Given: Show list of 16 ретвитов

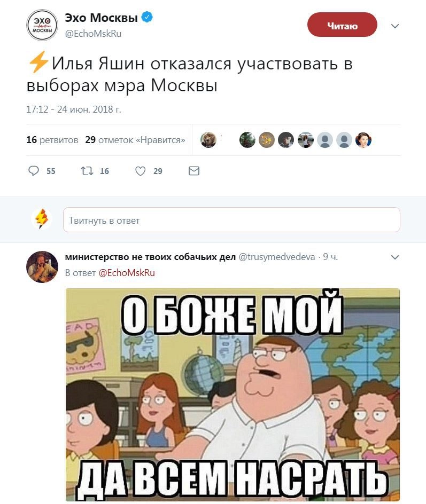Looking at the screenshot, I should pos(52,140).
